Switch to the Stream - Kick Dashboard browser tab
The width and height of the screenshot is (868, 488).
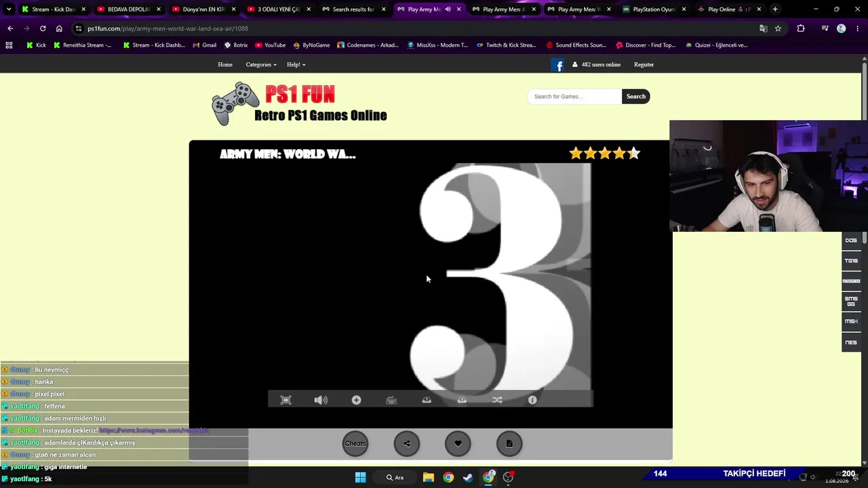pos(52,9)
